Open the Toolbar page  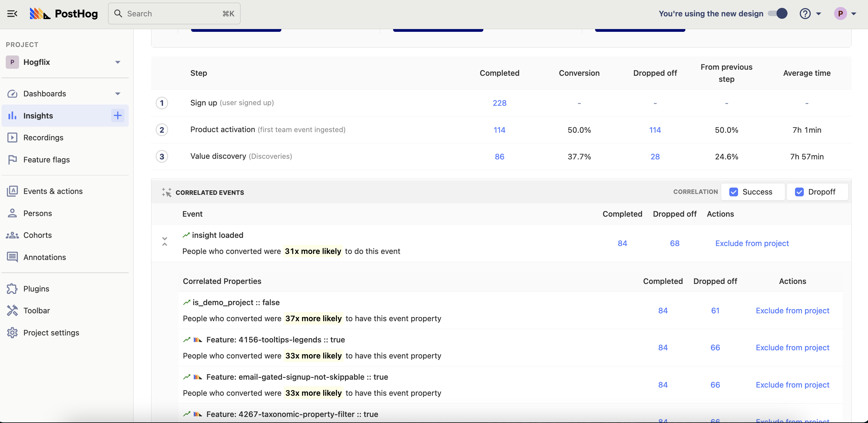point(36,310)
